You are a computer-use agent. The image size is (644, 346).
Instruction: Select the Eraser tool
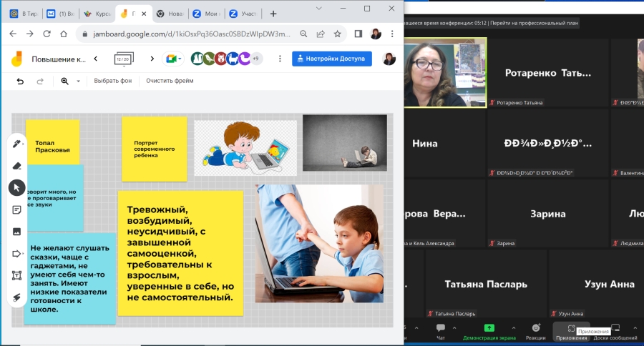[17, 166]
